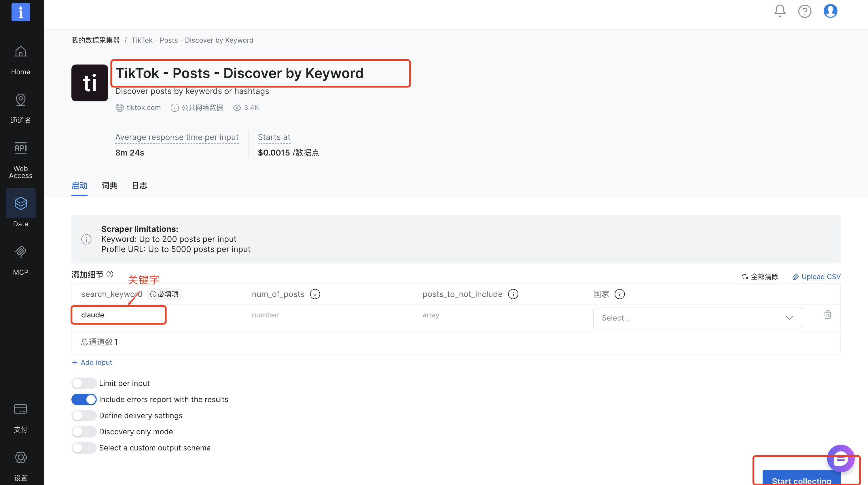868x485 pixels.
Task: Toggle Define delivery settings to expand
Action: tap(84, 416)
